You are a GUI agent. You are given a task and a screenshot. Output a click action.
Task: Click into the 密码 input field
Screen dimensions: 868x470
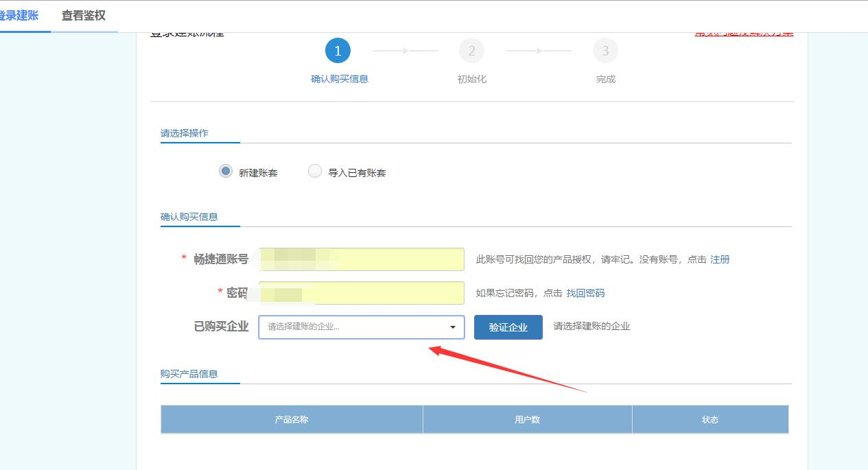362,293
